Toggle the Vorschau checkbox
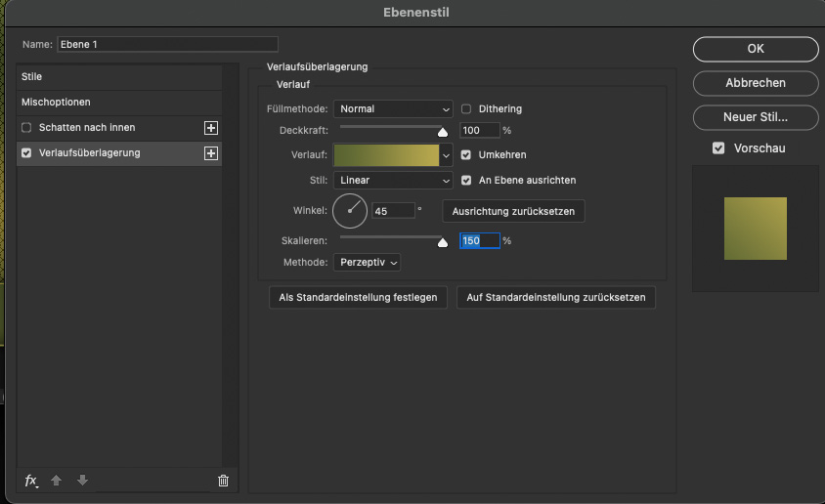 tap(718, 148)
